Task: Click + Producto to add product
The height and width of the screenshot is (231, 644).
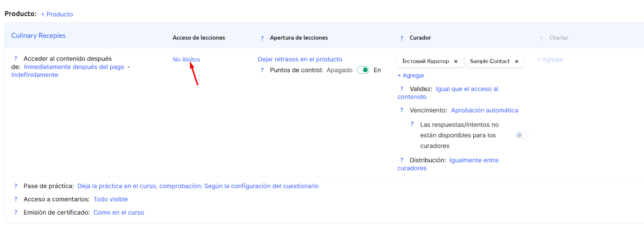Action: pos(57,14)
